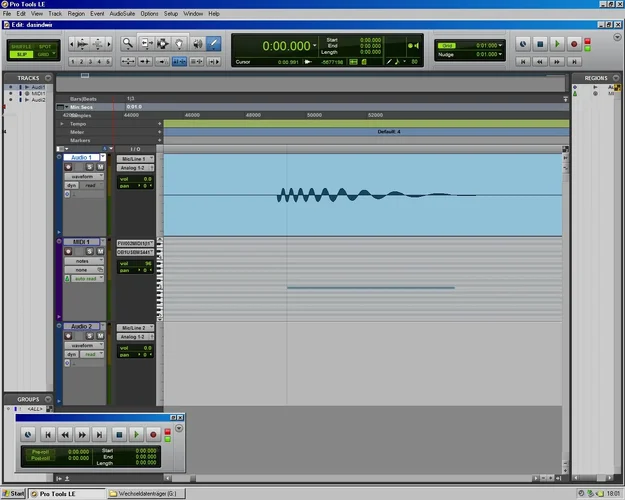
Task: Select the Zoomer magnifier tool in the toolbar
Action: point(128,43)
